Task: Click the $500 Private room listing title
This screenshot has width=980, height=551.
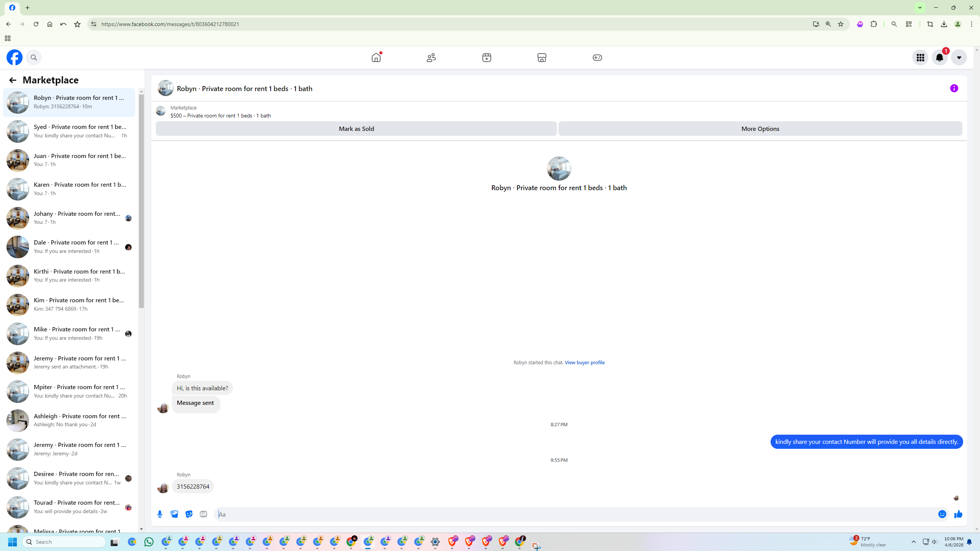Action: click(220, 116)
